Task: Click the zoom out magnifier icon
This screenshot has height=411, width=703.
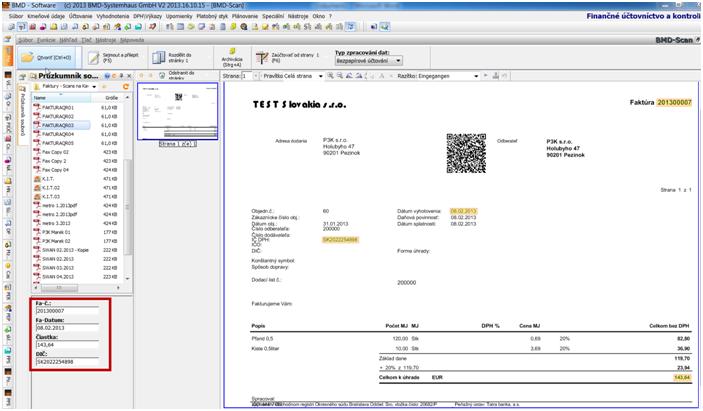Action: pos(340,76)
